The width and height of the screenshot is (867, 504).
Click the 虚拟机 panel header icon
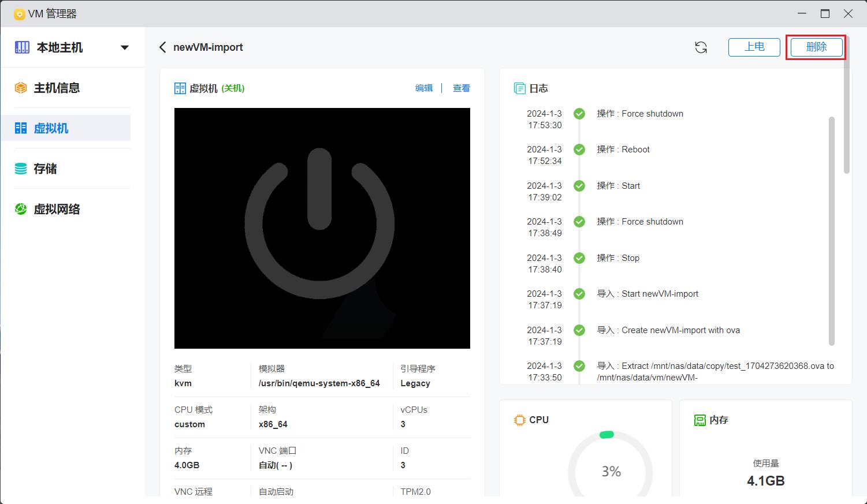pos(180,88)
